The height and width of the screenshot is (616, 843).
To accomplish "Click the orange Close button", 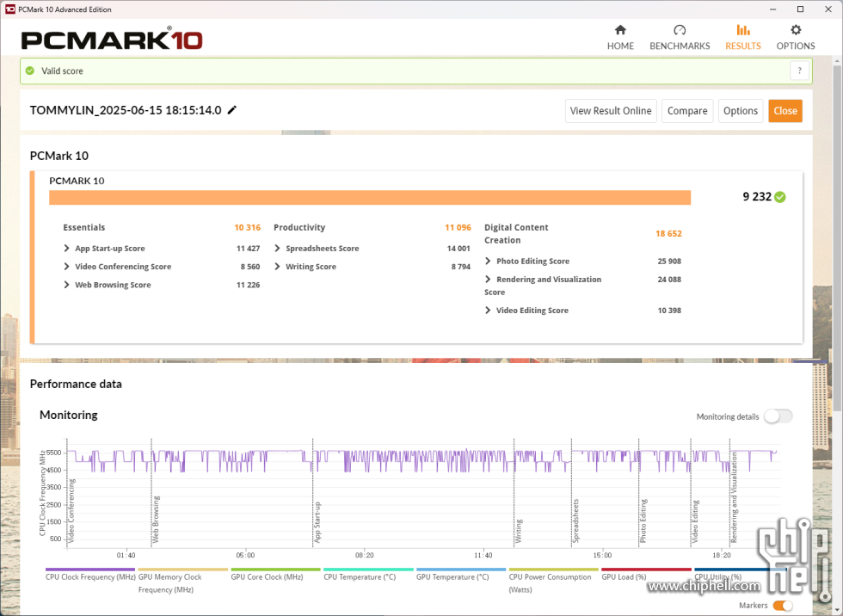I will 785,111.
